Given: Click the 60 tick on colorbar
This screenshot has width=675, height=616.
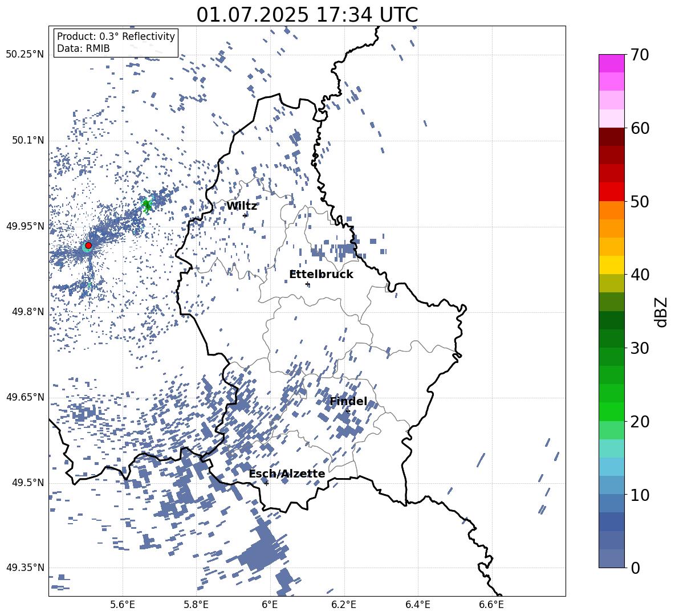Looking at the screenshot, I should pyautogui.click(x=640, y=128).
